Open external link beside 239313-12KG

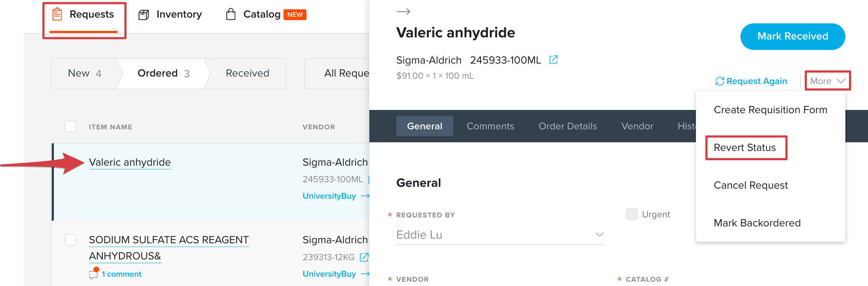365,257
